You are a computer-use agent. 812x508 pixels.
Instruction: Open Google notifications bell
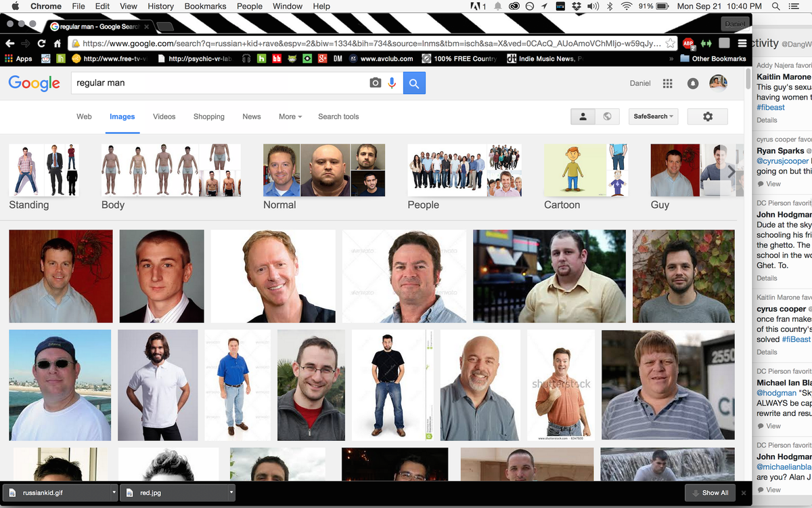693,83
